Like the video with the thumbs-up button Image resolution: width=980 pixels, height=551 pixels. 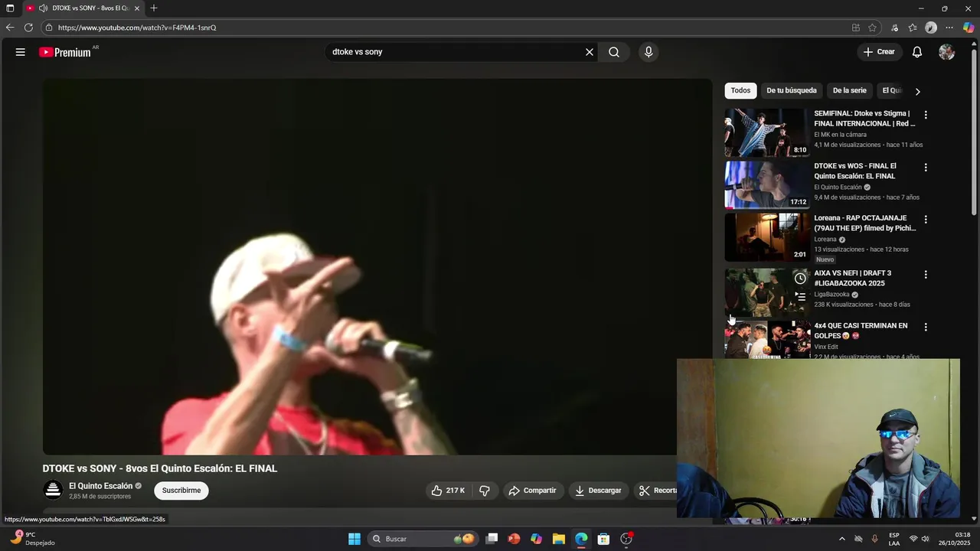448,491
